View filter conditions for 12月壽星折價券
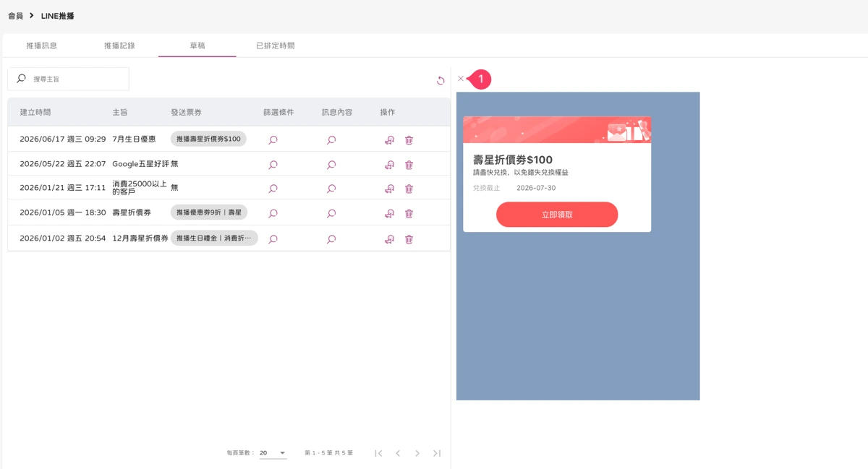This screenshot has width=868, height=469. pyautogui.click(x=273, y=239)
